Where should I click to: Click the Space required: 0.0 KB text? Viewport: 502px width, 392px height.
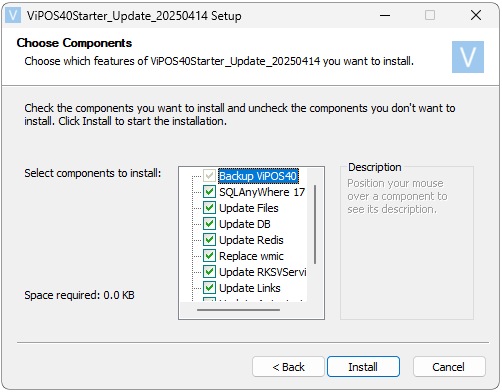pos(79,295)
